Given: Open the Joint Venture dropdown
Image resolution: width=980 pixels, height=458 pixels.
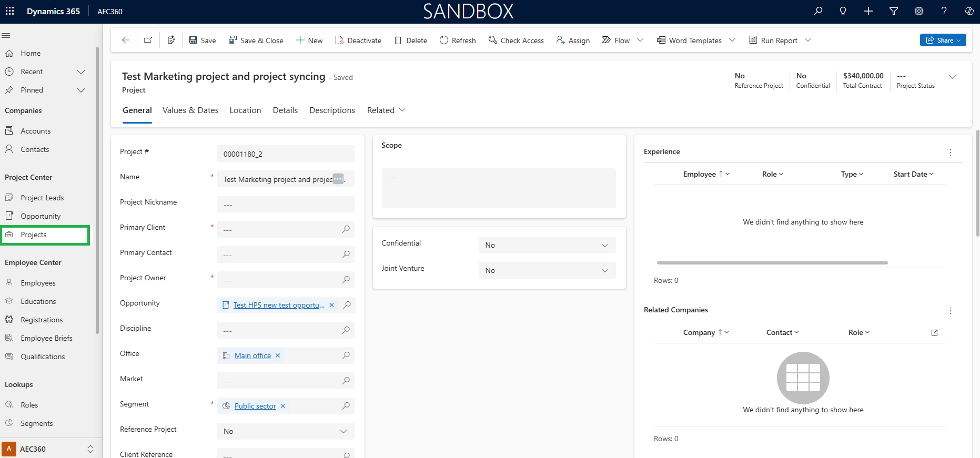Looking at the screenshot, I should [x=547, y=270].
